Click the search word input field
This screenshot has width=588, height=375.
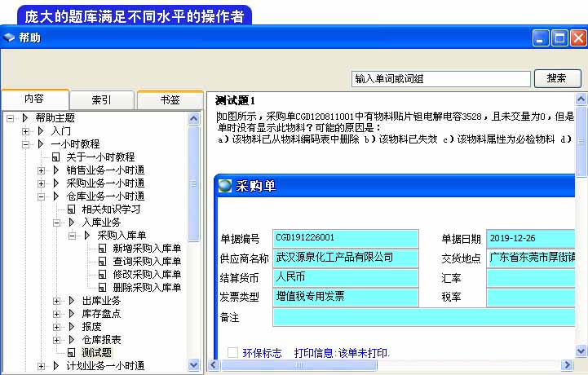click(440, 79)
